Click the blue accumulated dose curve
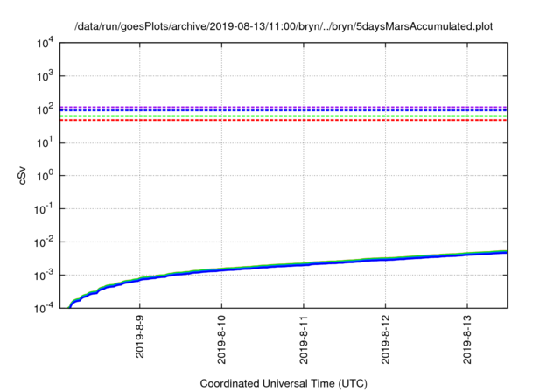The image size is (560, 392). pos(304,264)
